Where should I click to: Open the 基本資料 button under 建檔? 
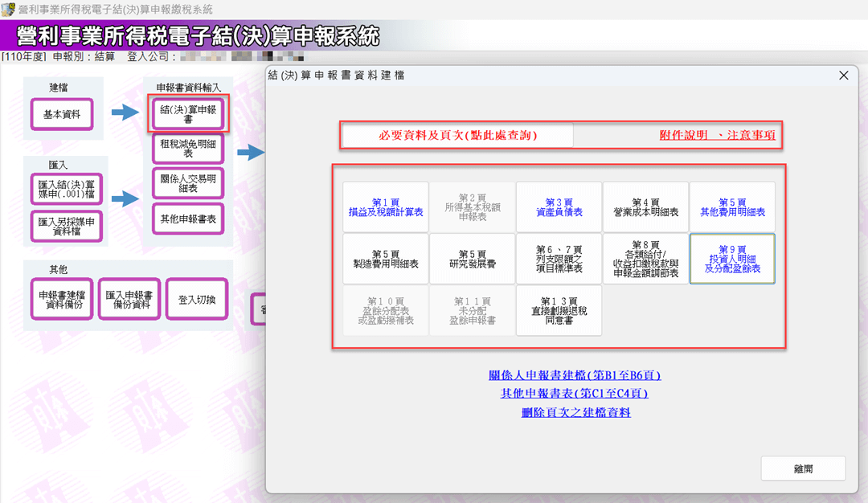click(x=62, y=115)
